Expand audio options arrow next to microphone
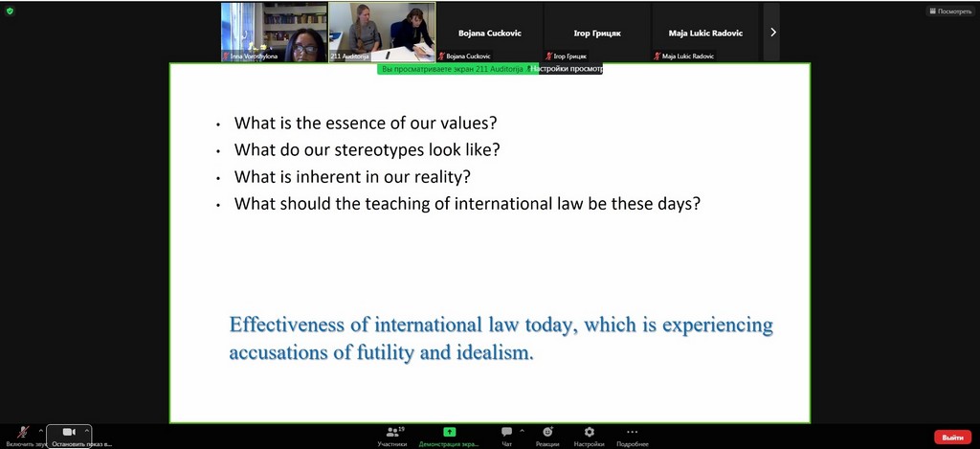The image size is (980, 449). pyautogui.click(x=40, y=431)
